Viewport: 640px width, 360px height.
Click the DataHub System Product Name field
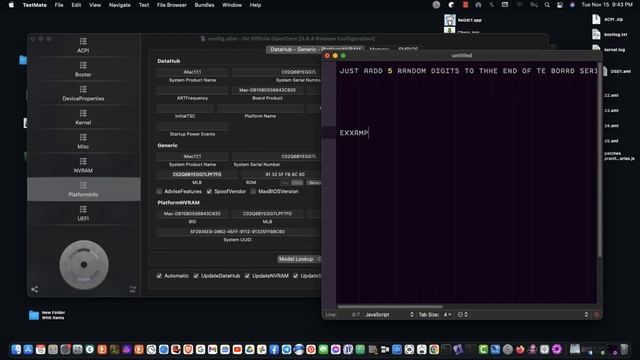192,72
